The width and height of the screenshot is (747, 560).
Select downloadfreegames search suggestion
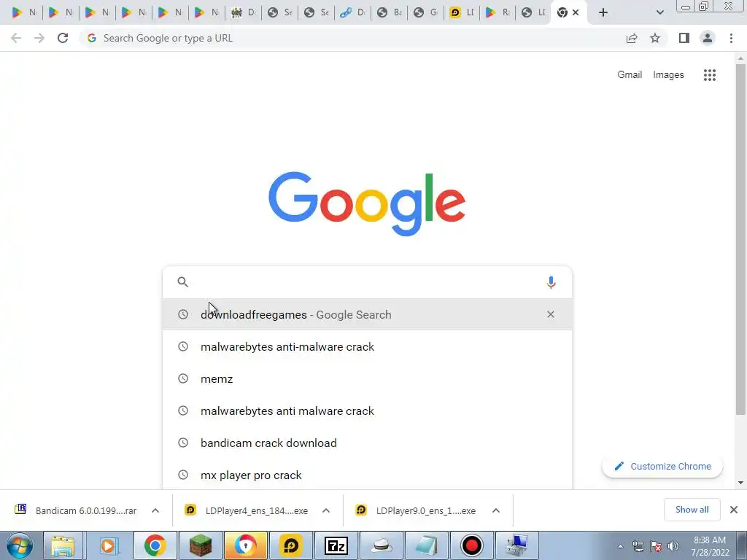click(x=367, y=314)
